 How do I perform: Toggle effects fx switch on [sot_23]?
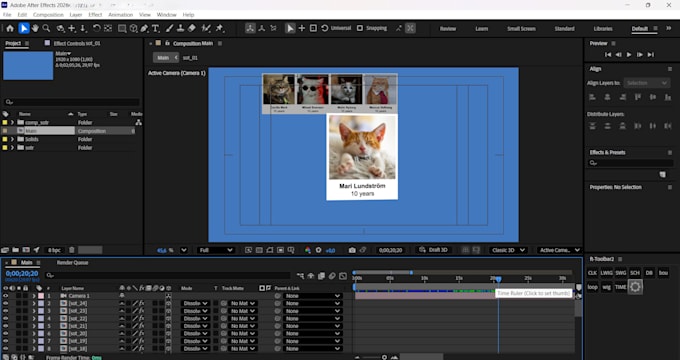click(141, 311)
